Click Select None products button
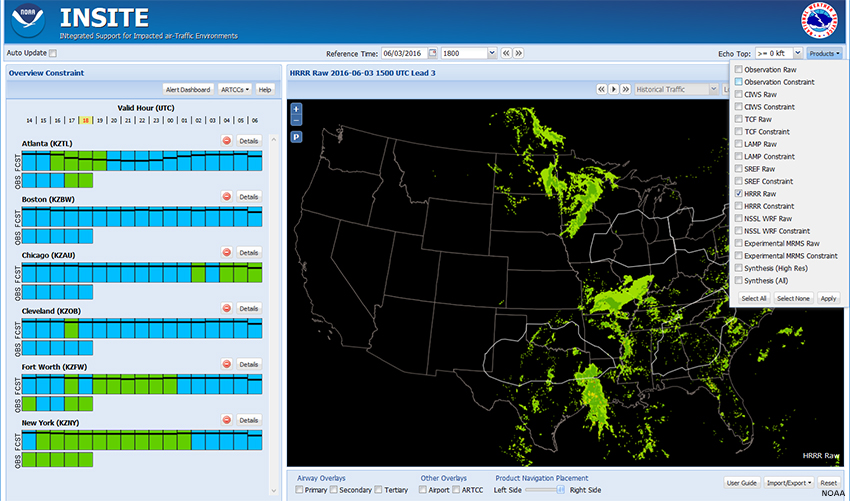This screenshot has width=850, height=501. pyautogui.click(x=794, y=298)
